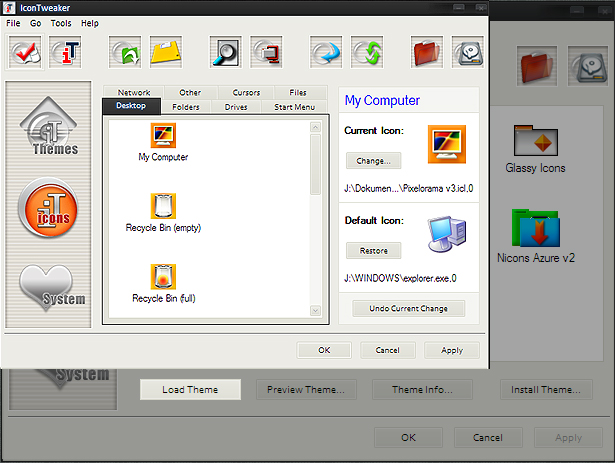The width and height of the screenshot is (615, 463).
Task: Click the Restore default icon button
Action: click(x=373, y=251)
